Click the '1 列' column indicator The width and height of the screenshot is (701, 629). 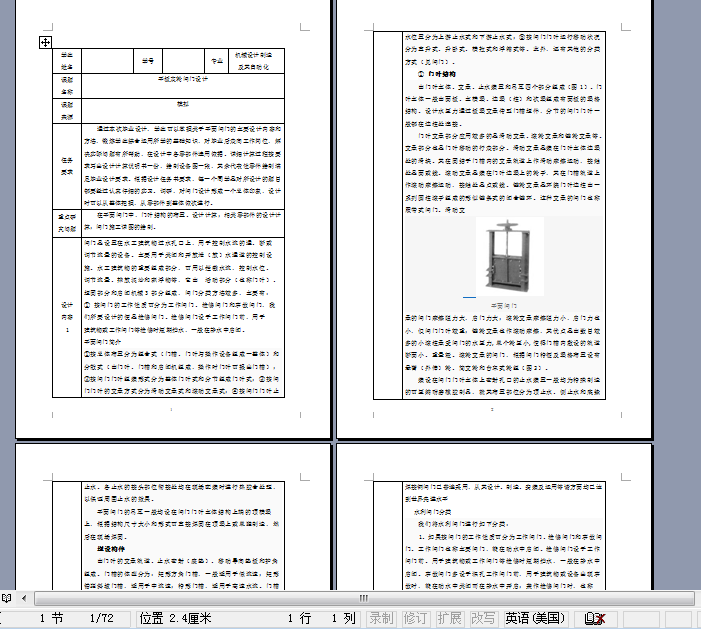(x=343, y=618)
